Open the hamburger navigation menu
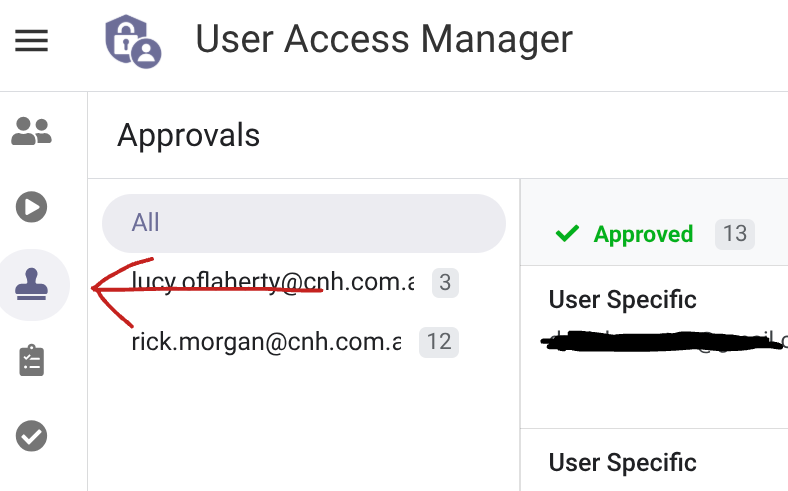Screen dimensions: 788x491 (31, 41)
